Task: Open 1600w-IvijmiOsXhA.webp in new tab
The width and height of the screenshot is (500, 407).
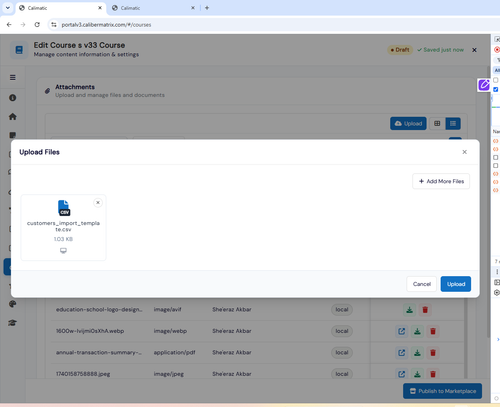Action: [x=402, y=331]
